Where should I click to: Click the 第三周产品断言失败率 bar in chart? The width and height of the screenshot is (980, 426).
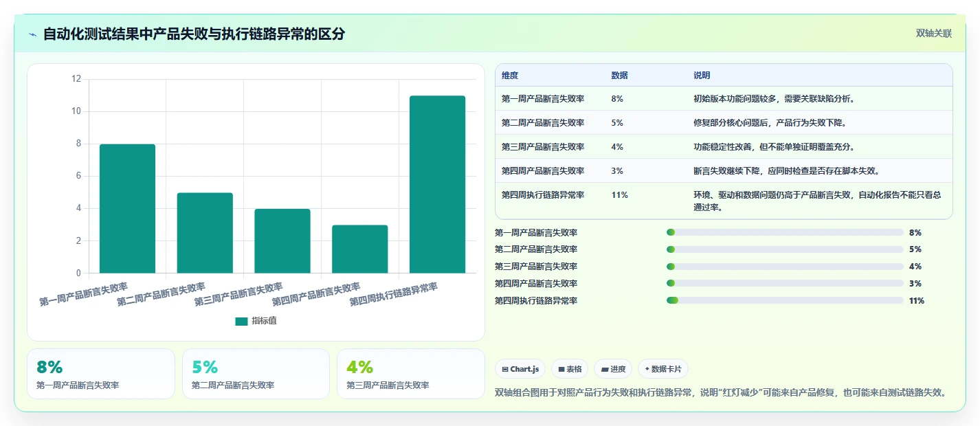tap(282, 241)
